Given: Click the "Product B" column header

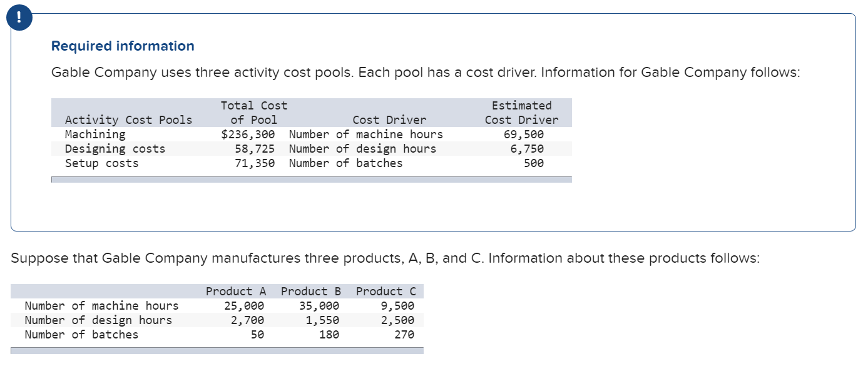Looking at the screenshot, I should (x=310, y=291).
